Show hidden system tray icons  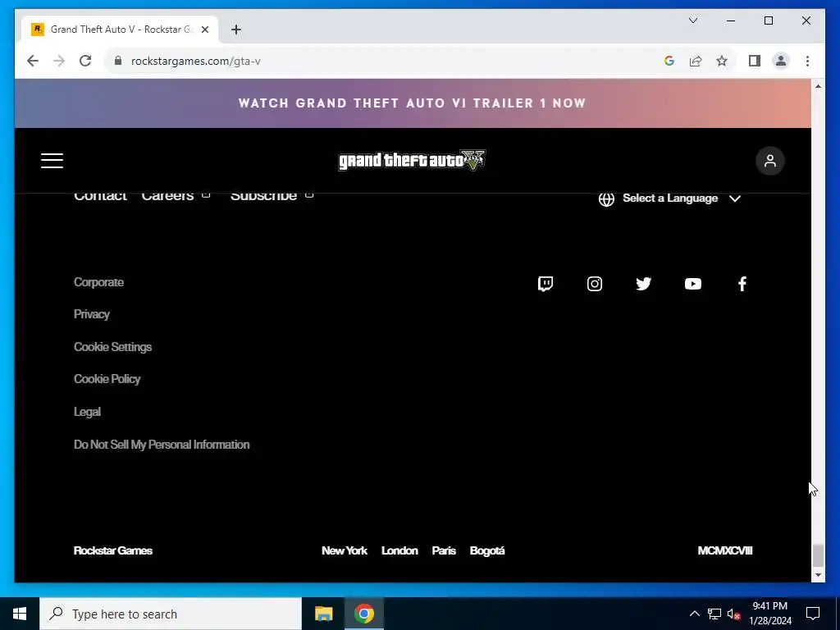[694, 614]
